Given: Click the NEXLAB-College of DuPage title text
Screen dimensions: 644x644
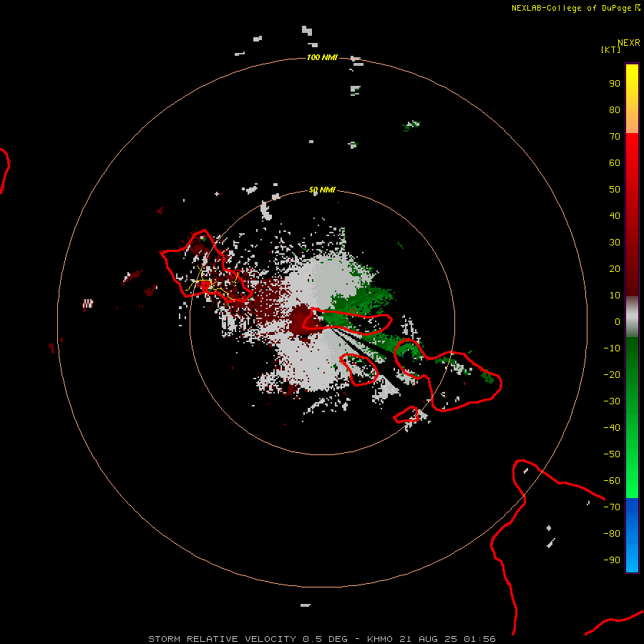Looking at the screenshot, I should pos(571,8).
